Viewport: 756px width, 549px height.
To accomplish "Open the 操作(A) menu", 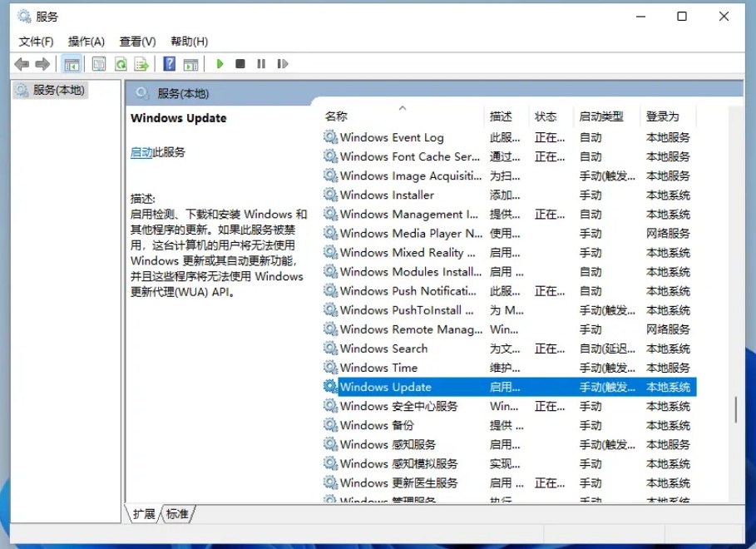I will tap(86, 42).
